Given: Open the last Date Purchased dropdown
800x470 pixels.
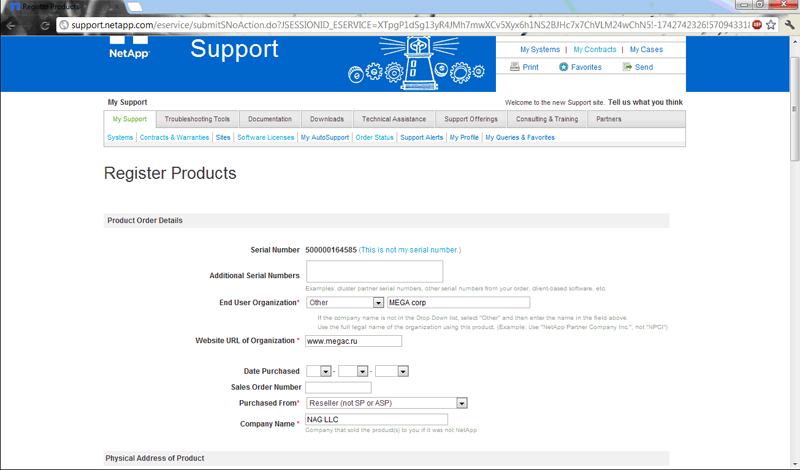Looking at the screenshot, I should pos(403,371).
